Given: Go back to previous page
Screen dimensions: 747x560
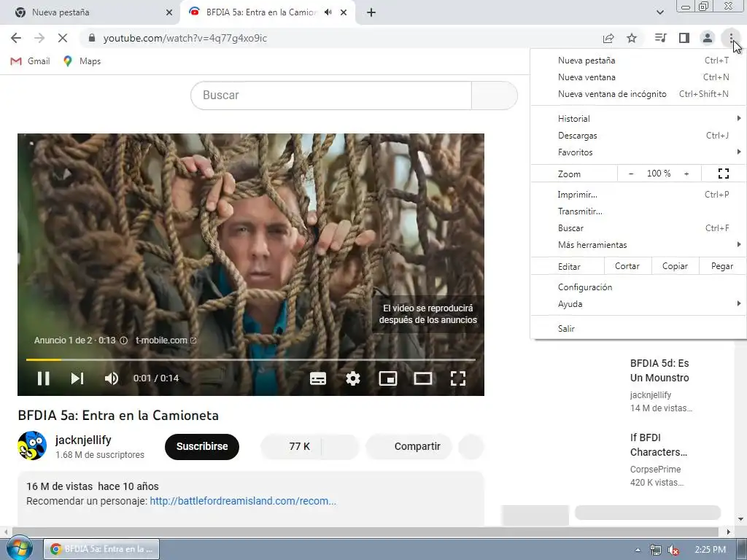Looking at the screenshot, I should click(x=16, y=38).
